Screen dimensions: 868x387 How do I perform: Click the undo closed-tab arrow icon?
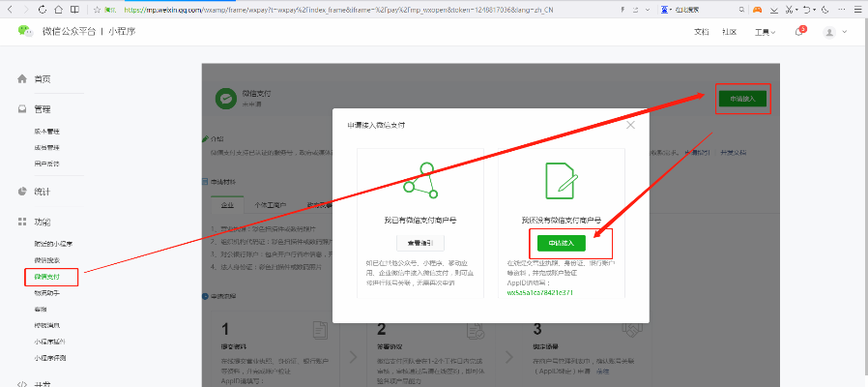(x=806, y=10)
